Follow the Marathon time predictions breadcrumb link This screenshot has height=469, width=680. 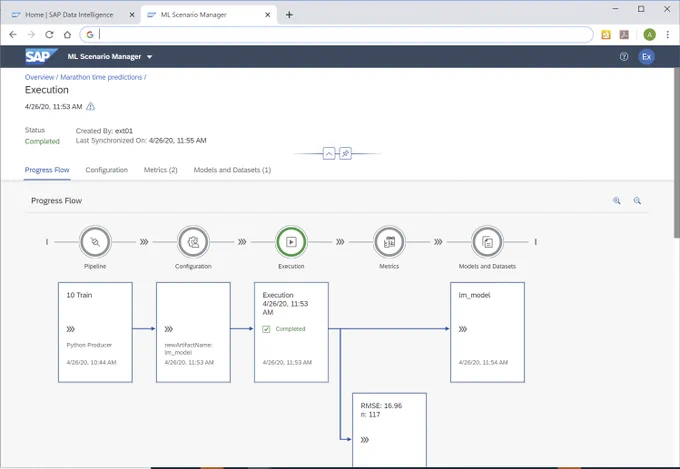[x=101, y=77]
